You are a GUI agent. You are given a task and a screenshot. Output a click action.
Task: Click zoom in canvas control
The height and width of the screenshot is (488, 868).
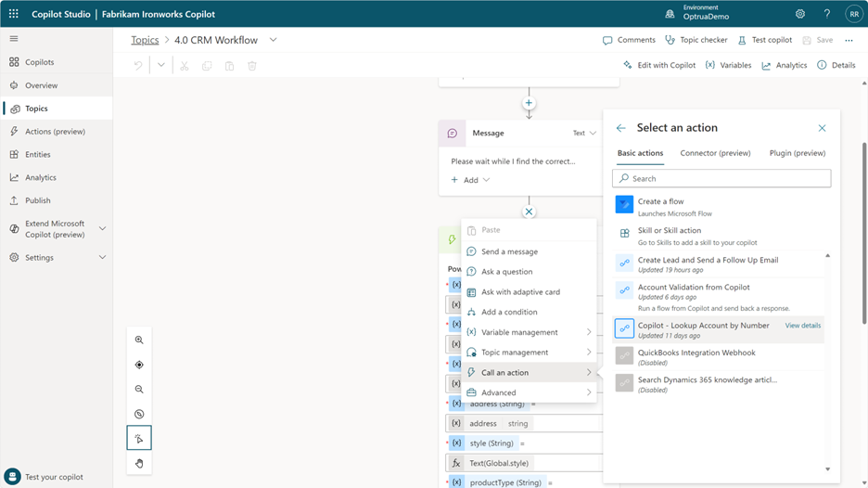139,340
